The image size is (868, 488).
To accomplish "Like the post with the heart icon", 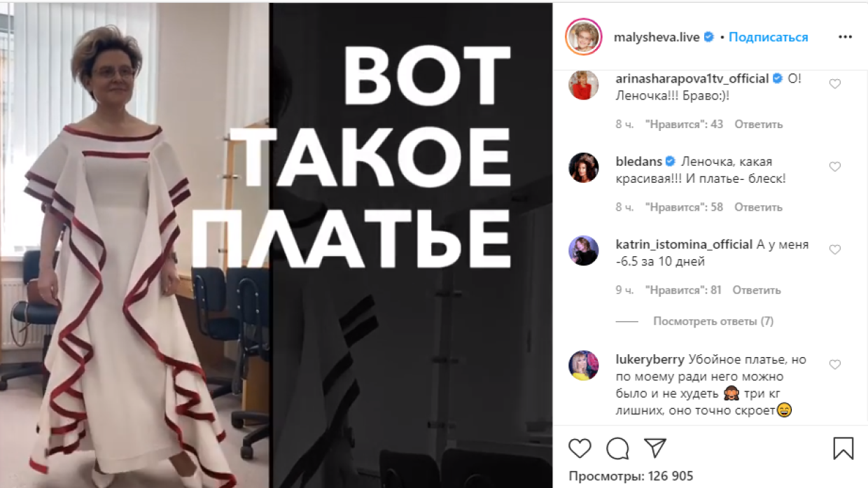I will click(x=580, y=448).
